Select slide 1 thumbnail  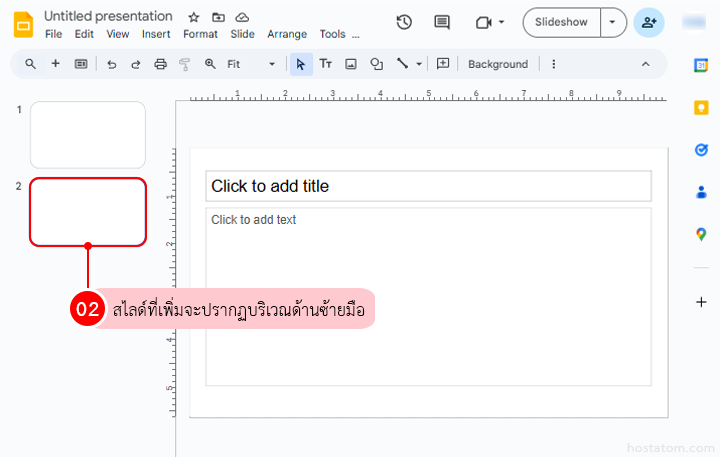click(x=88, y=135)
